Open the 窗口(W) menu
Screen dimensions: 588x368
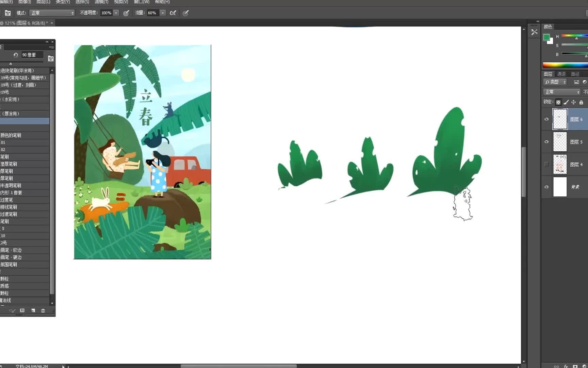(x=142, y=2)
